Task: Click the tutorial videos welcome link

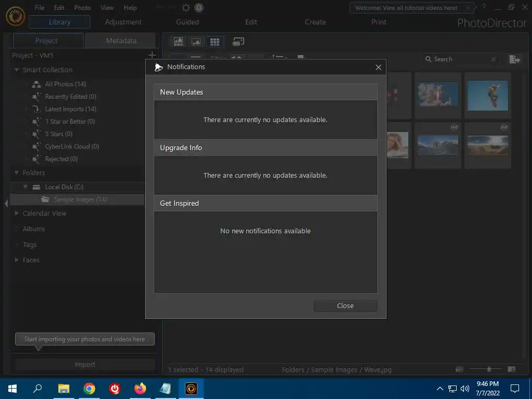Action: pyautogui.click(x=406, y=8)
